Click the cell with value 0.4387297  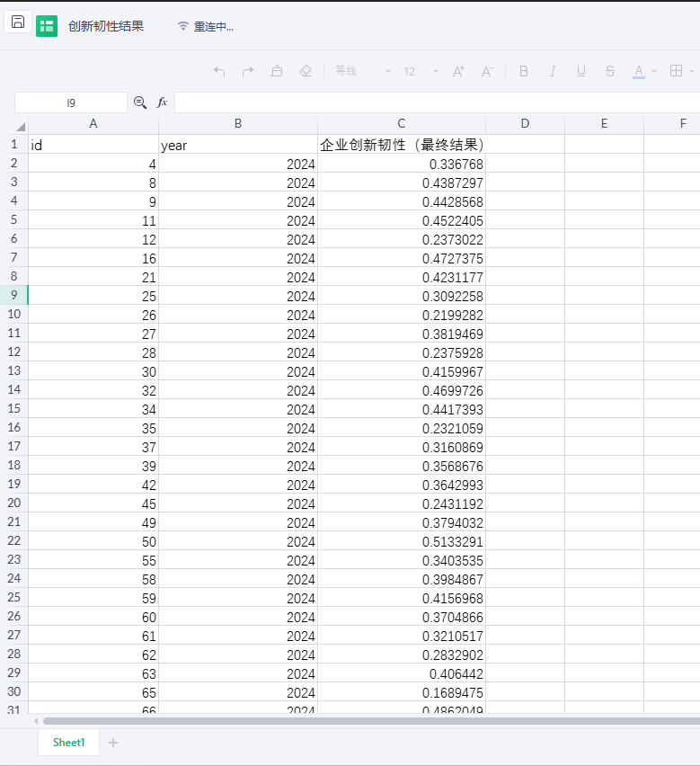point(402,183)
